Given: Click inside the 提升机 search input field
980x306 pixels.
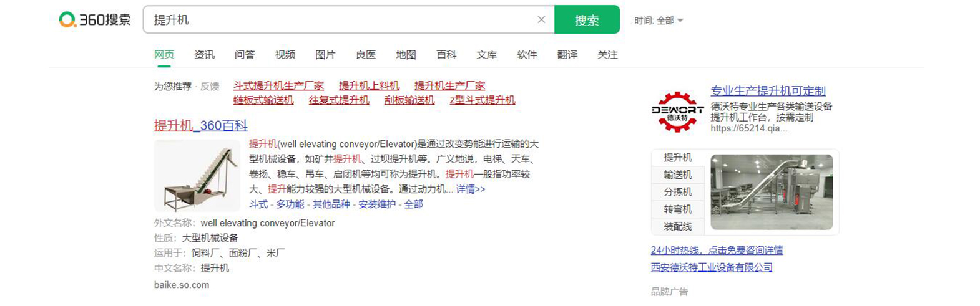Looking at the screenshot, I should (x=337, y=20).
